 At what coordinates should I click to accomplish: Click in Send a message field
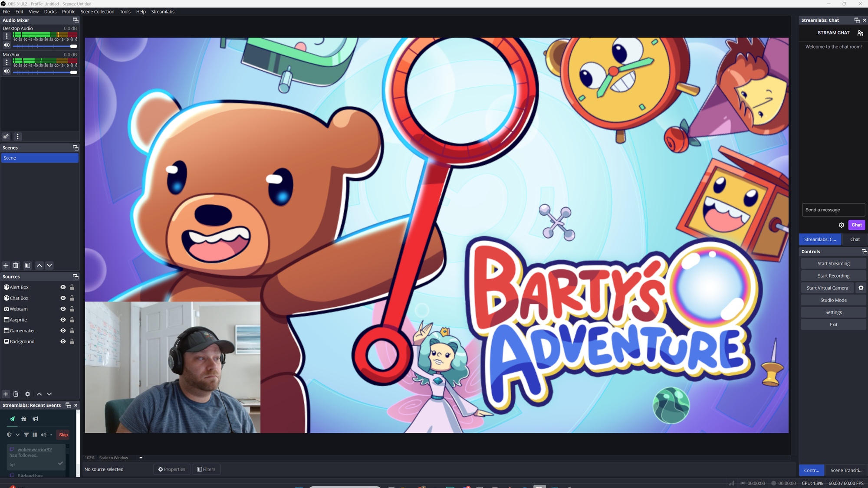coord(833,210)
